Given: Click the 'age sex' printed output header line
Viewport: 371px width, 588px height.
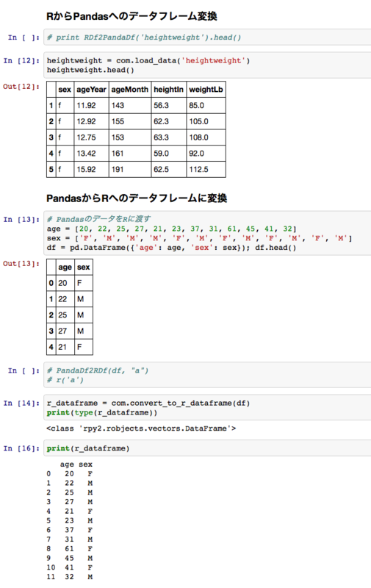Looking at the screenshot, I should point(76,465).
